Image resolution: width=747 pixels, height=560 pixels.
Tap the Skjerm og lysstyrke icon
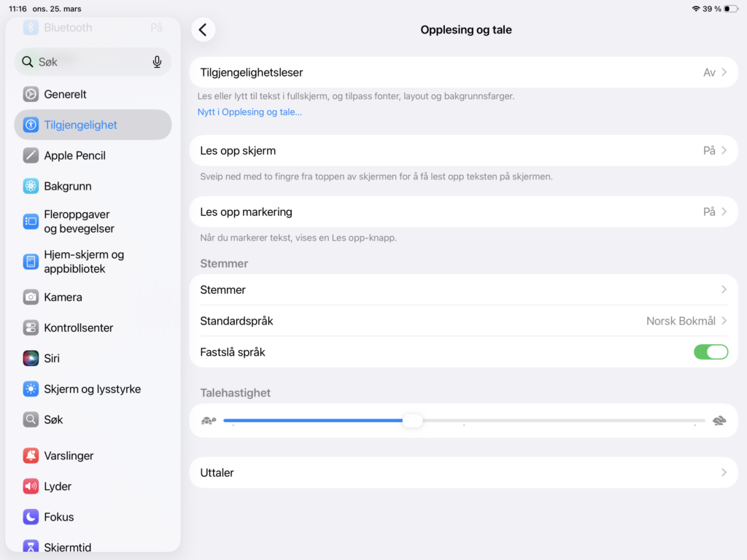31,389
